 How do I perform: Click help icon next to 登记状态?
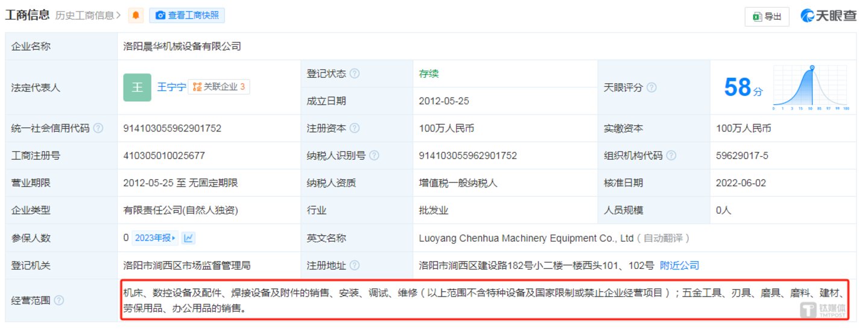coord(355,74)
